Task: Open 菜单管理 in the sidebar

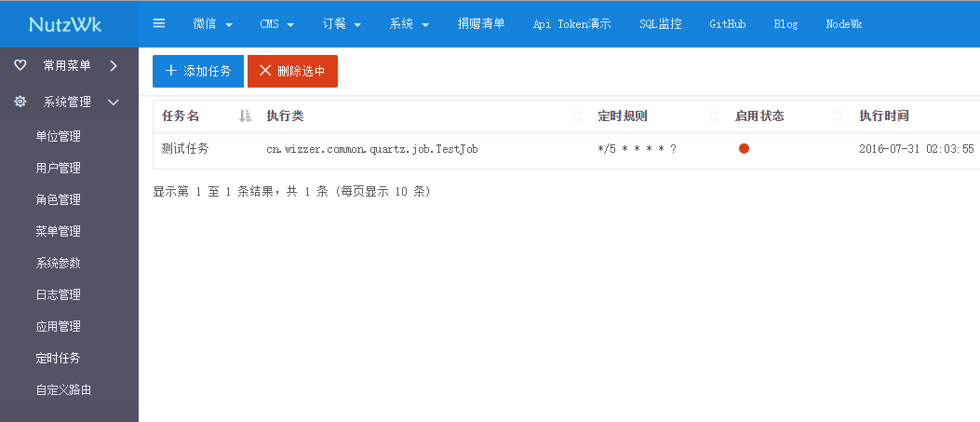Action: (58, 231)
